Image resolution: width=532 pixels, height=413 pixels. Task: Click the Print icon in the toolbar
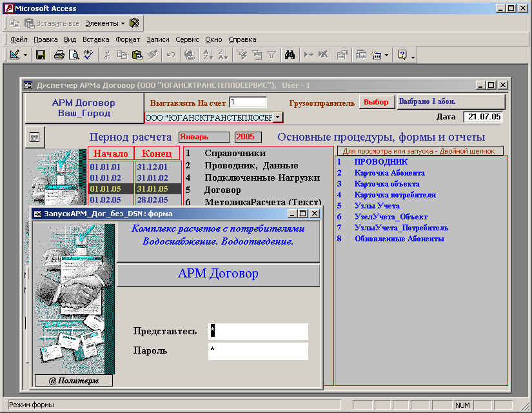coord(59,55)
